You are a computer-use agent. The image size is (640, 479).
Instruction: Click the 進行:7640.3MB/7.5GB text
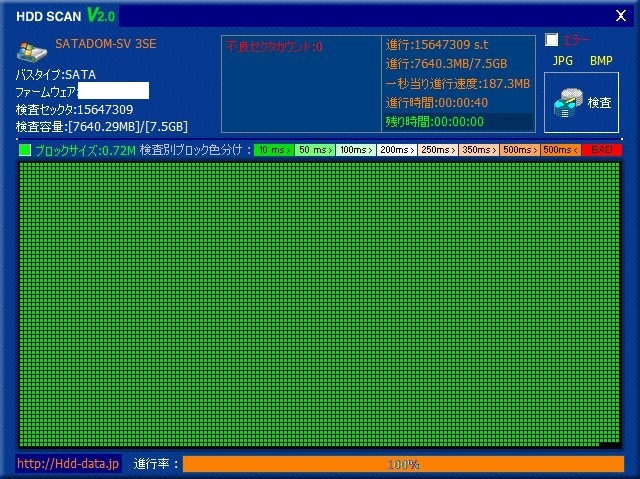coord(446,64)
